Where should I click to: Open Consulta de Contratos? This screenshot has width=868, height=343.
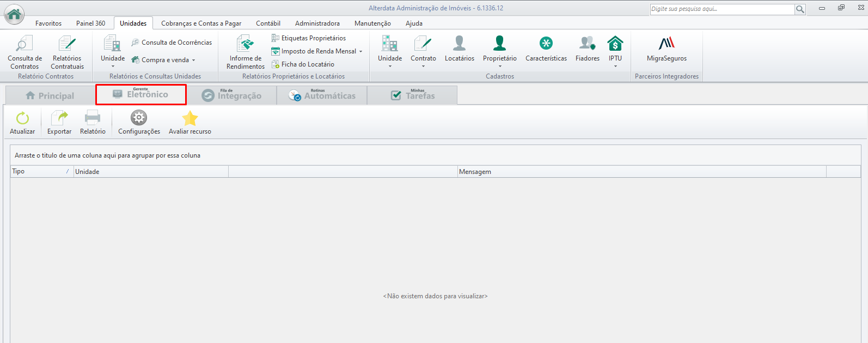click(25, 52)
